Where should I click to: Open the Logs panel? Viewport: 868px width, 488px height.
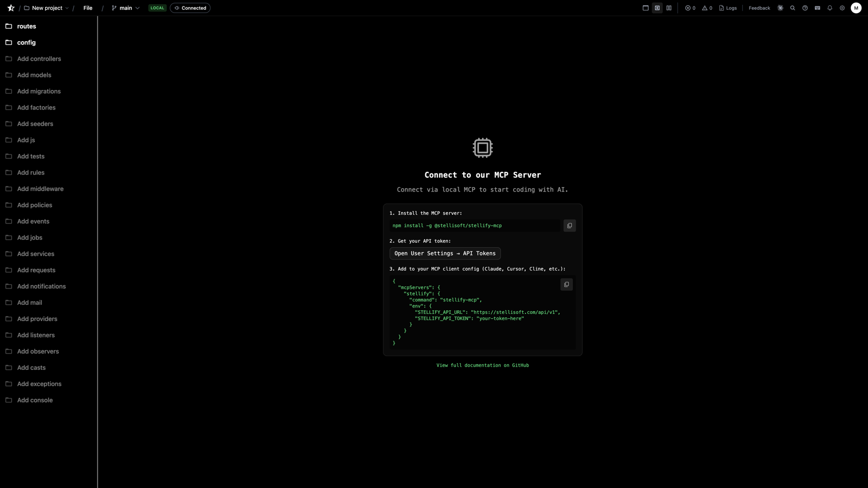pyautogui.click(x=727, y=8)
